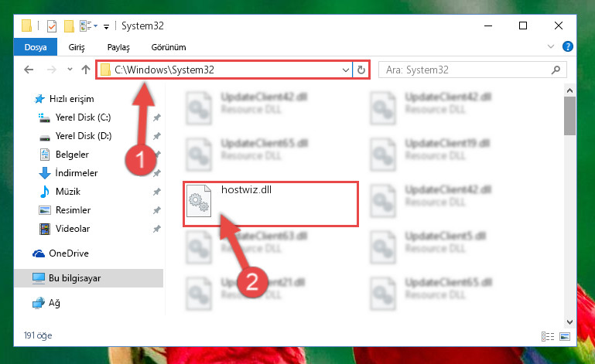Open the Help question mark icon

coord(568,46)
